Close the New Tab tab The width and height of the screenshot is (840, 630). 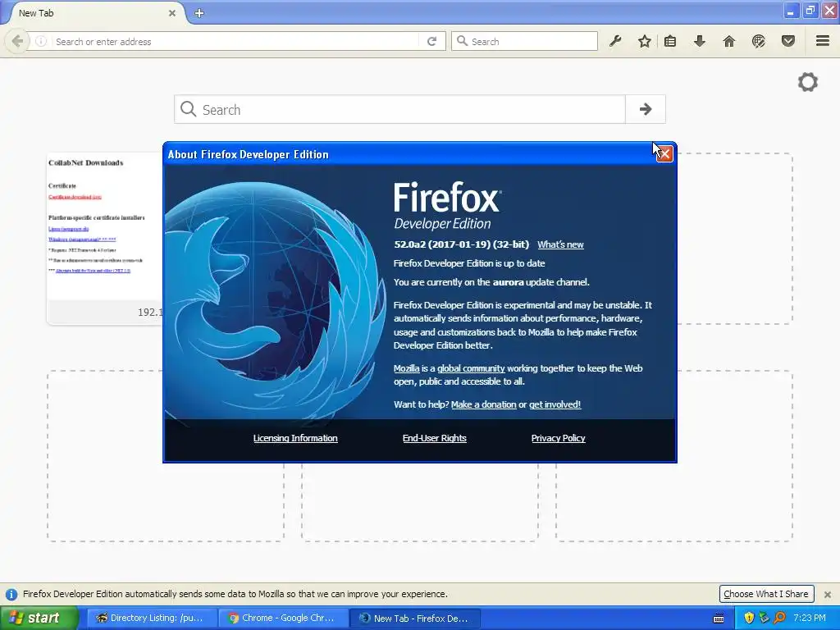[172, 13]
